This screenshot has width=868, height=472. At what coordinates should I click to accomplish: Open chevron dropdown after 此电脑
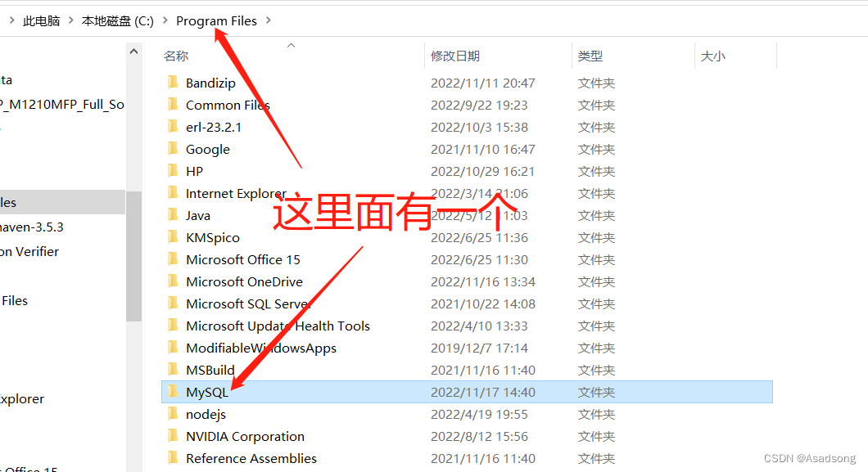point(71,20)
